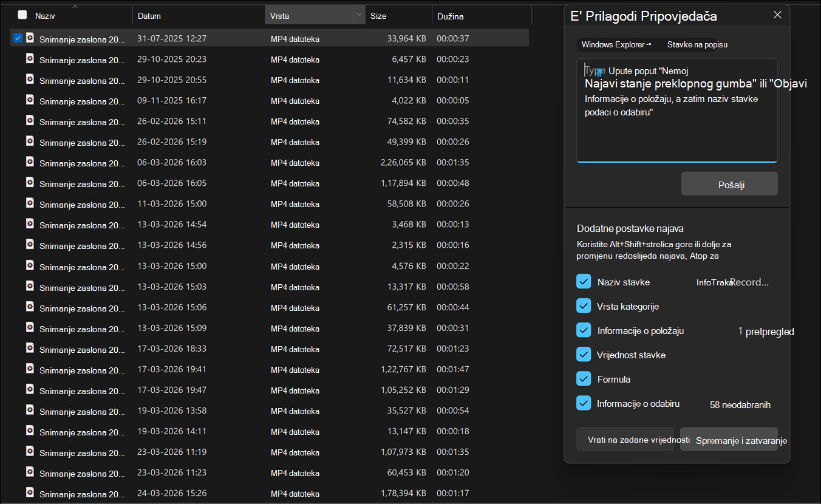
Task: Click the file icon dated 13-03-2026 15:09
Action: pyautogui.click(x=30, y=327)
